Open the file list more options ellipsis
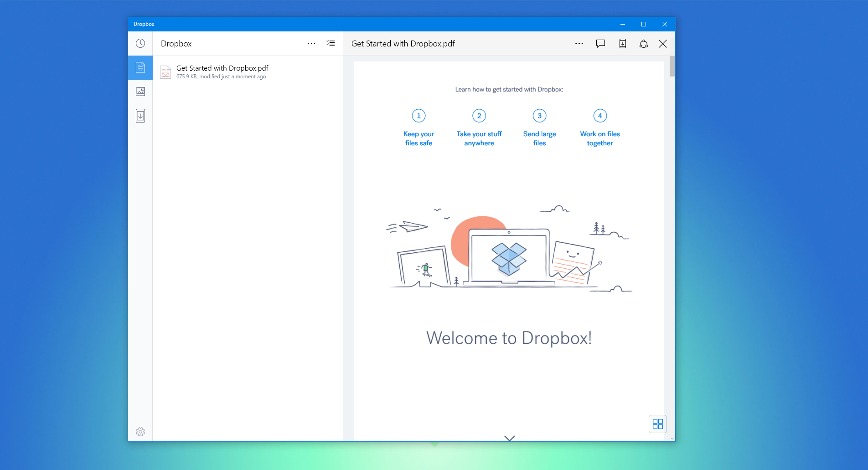 pyautogui.click(x=311, y=44)
